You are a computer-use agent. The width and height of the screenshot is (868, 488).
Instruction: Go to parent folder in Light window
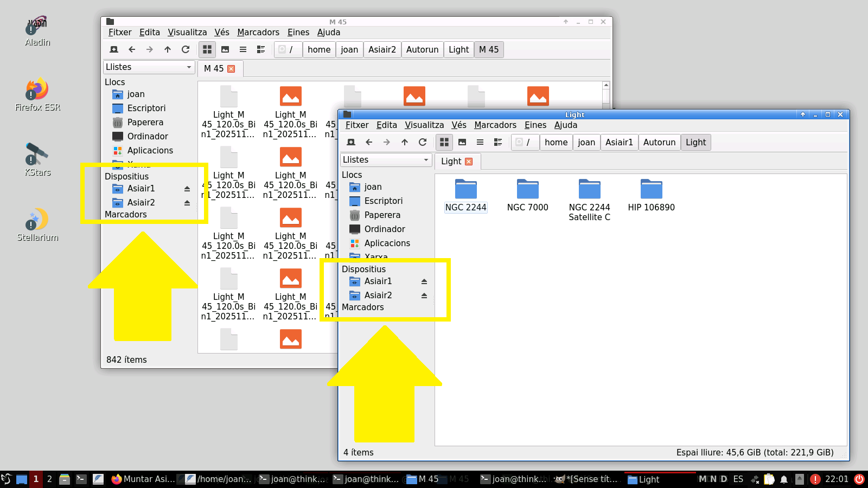pos(405,142)
